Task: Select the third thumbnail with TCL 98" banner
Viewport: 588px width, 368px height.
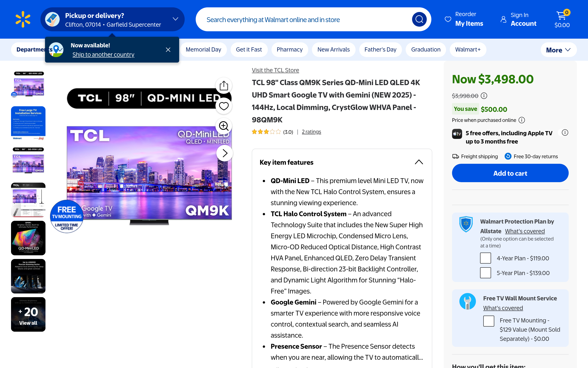Action: 28,161
